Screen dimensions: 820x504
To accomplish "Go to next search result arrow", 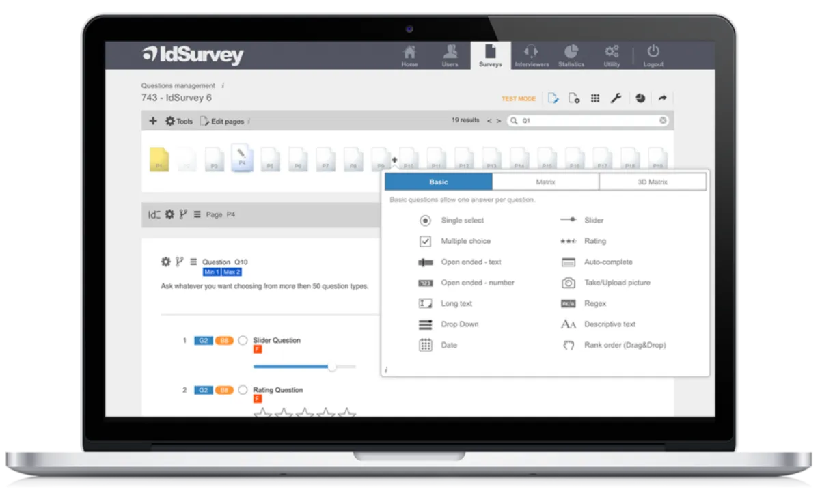I will coord(498,121).
